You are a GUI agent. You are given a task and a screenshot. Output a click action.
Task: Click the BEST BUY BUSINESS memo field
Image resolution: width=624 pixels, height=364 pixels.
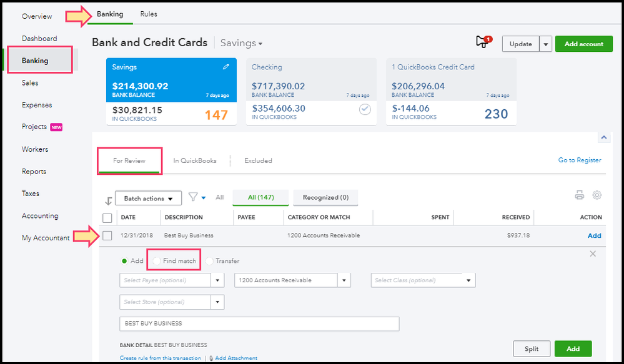(259, 324)
